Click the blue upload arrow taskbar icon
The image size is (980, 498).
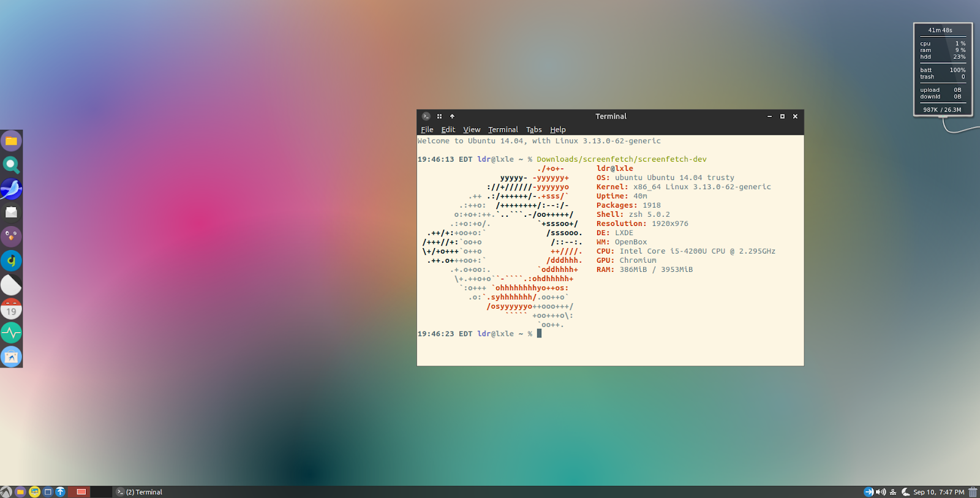(60, 492)
